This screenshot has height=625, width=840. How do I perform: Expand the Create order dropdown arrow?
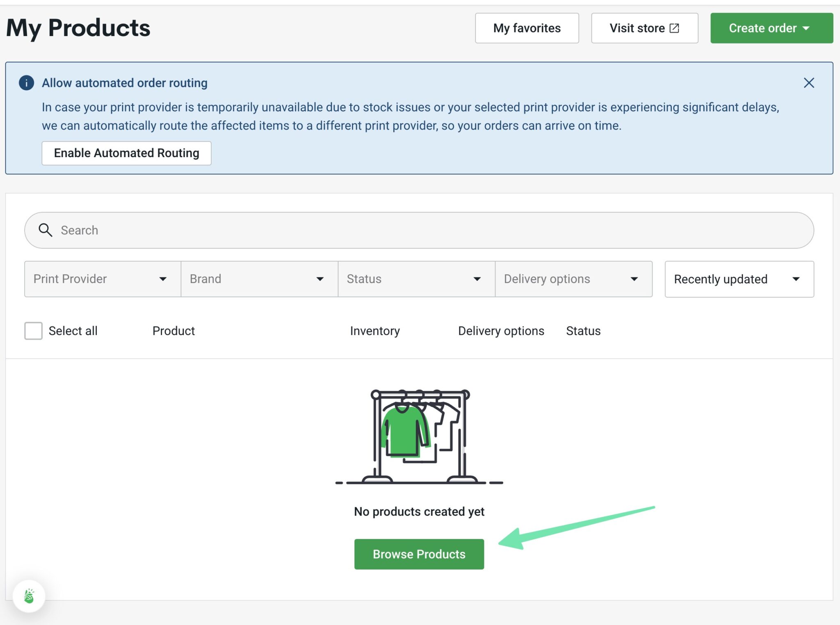point(806,28)
